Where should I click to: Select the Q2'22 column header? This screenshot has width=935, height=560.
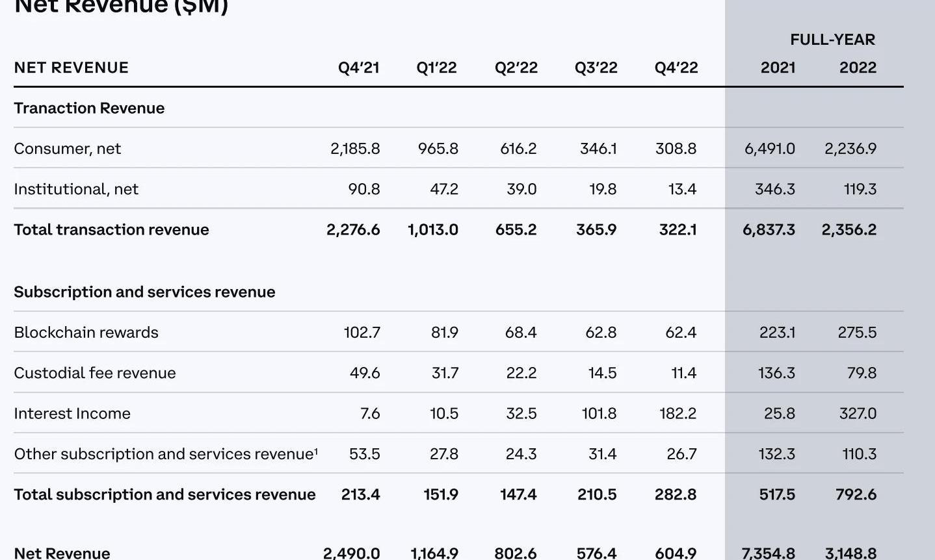click(x=516, y=68)
